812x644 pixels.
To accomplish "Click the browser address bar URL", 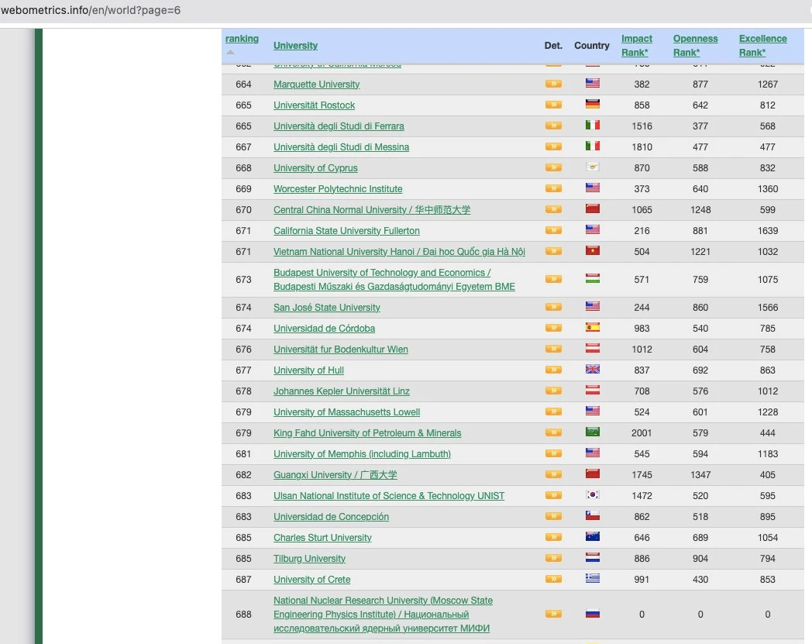I will pos(91,10).
